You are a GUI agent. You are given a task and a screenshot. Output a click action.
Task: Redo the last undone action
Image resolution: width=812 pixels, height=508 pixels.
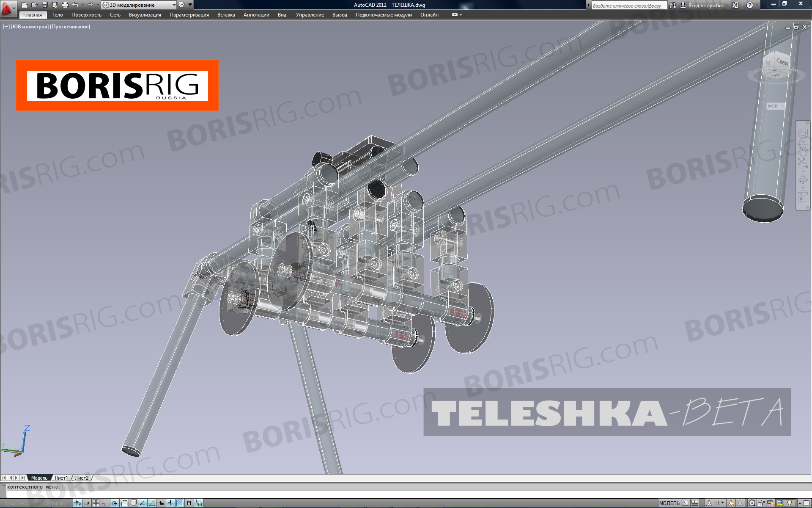[90, 5]
